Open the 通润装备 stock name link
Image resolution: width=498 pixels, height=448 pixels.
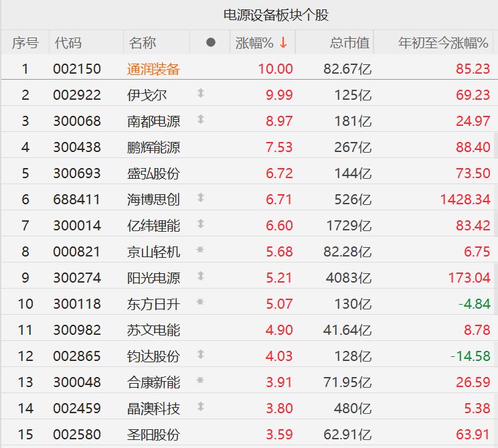tap(153, 68)
